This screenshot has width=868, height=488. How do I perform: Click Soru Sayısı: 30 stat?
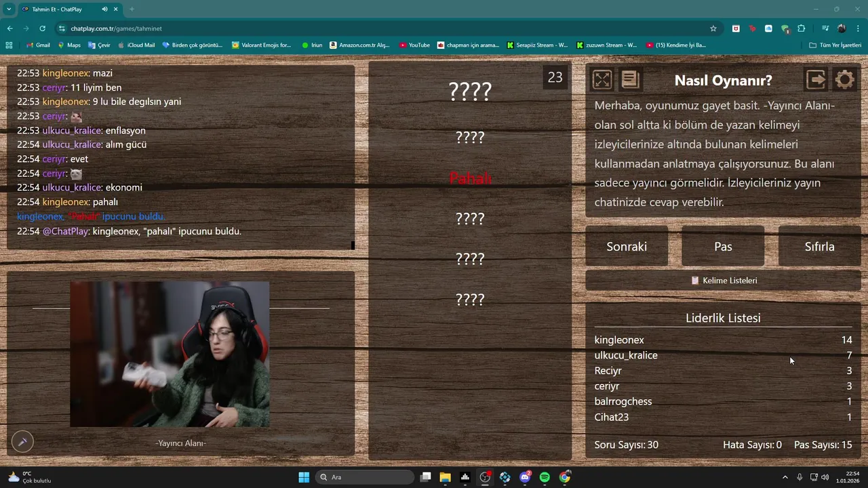[626, 445]
